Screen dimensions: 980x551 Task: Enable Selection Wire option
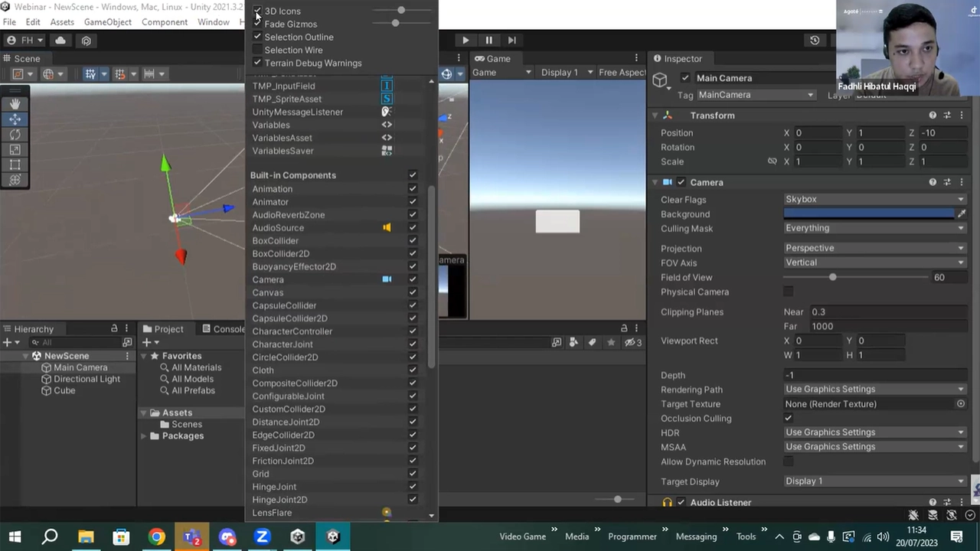point(257,50)
